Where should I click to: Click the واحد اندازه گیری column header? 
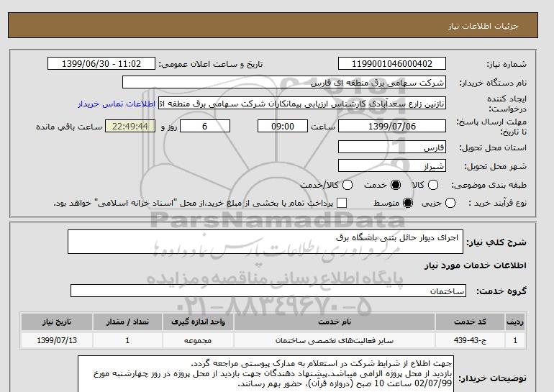point(198,322)
